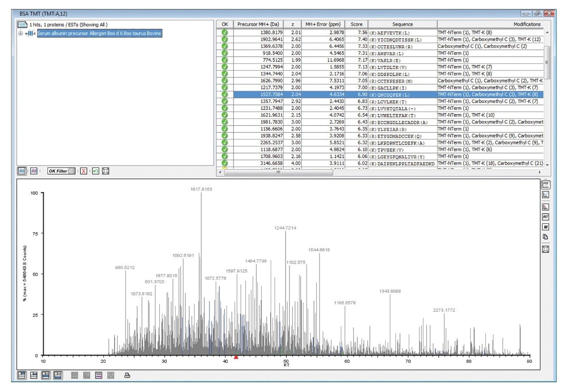Click the 1544.8618 peak label
568x392 pixels.
click(x=319, y=250)
